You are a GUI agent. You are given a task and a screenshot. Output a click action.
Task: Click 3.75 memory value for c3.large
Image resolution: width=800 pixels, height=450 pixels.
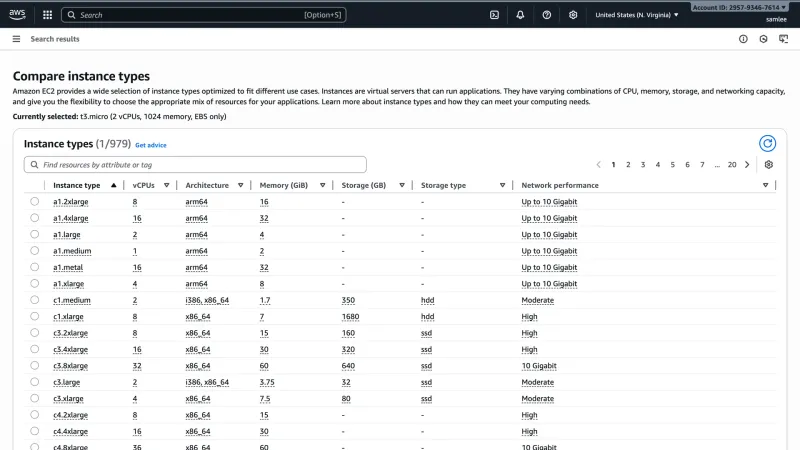tap(267, 382)
